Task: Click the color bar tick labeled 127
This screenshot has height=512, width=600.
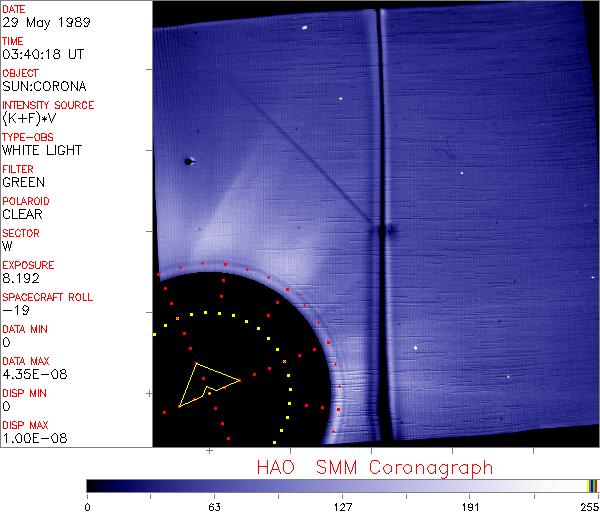Action: pyautogui.click(x=342, y=506)
